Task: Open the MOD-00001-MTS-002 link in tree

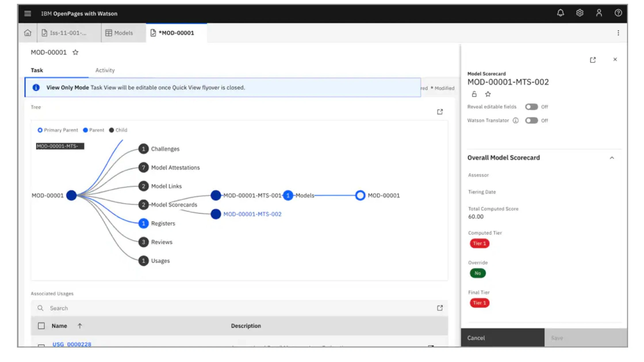Action: [252, 214]
